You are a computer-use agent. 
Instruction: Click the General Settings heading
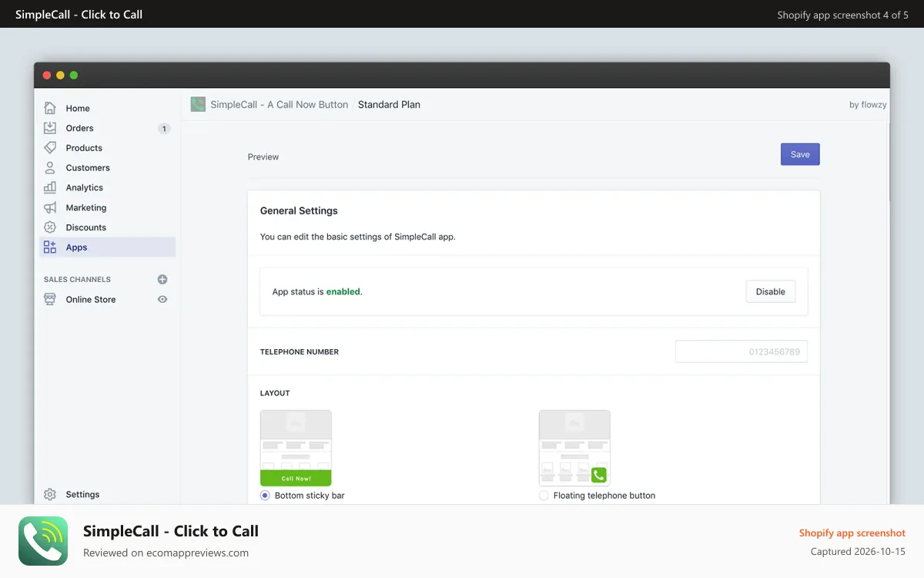pos(299,210)
